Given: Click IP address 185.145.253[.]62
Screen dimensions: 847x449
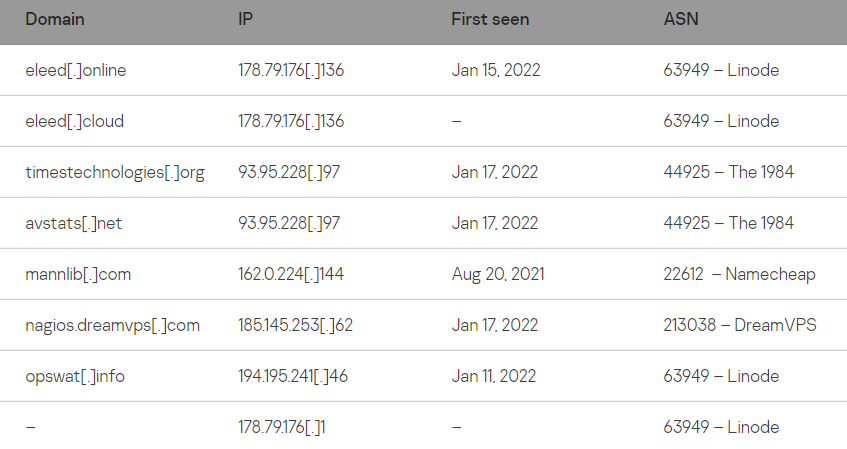Looking at the screenshot, I should tap(295, 325).
